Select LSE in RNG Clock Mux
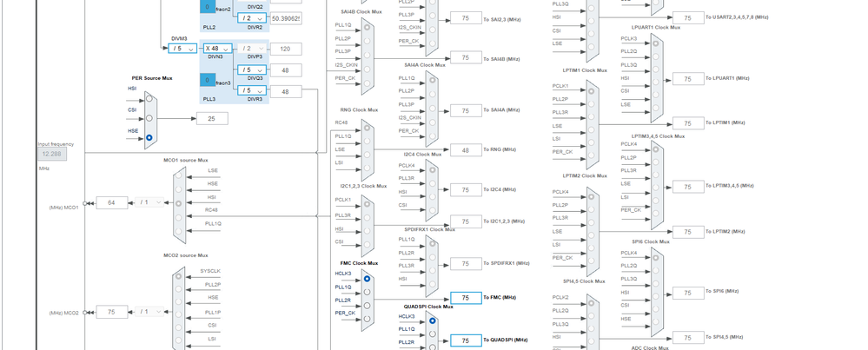The height and width of the screenshot is (350, 868). tap(367, 156)
